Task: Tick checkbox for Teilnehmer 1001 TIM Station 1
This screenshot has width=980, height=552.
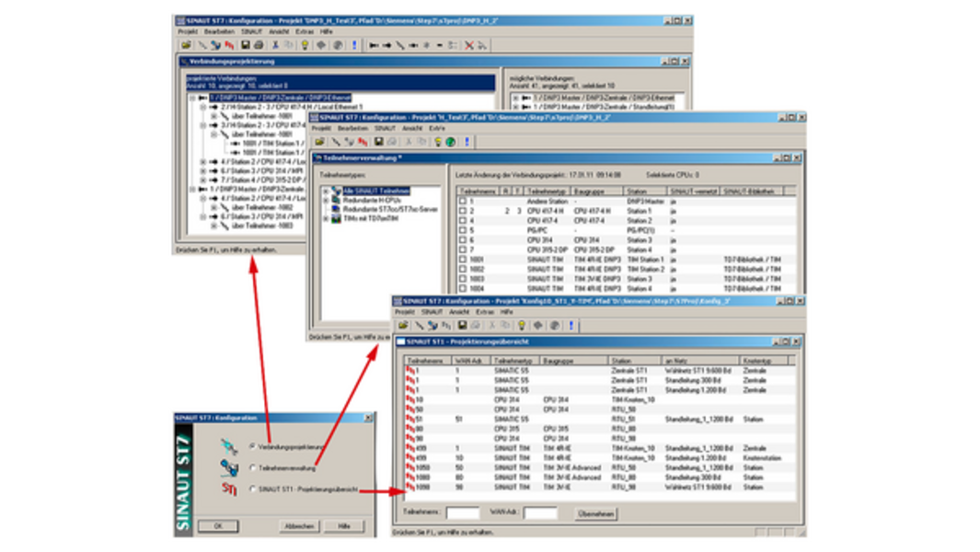Action: pos(463,259)
